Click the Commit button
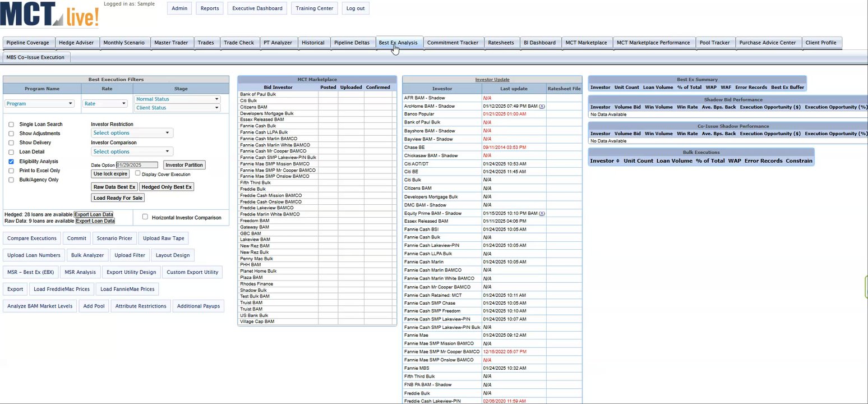The height and width of the screenshot is (404, 868). [77, 238]
